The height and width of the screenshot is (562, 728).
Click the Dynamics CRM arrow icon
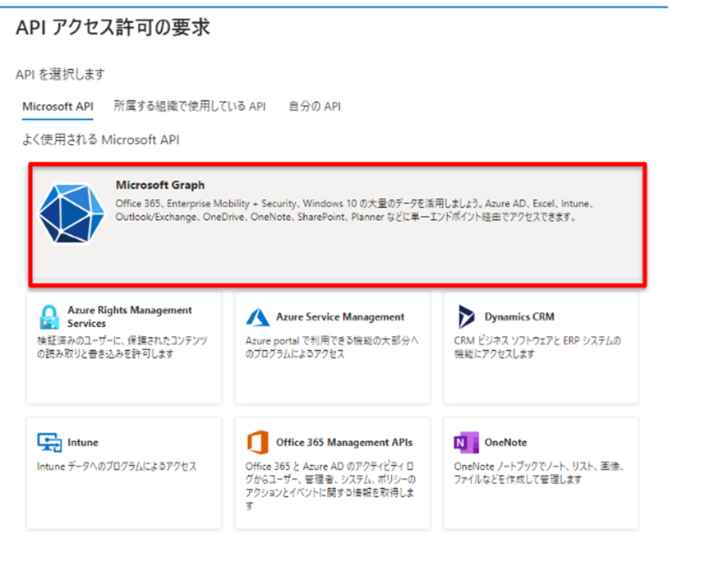coord(466,316)
